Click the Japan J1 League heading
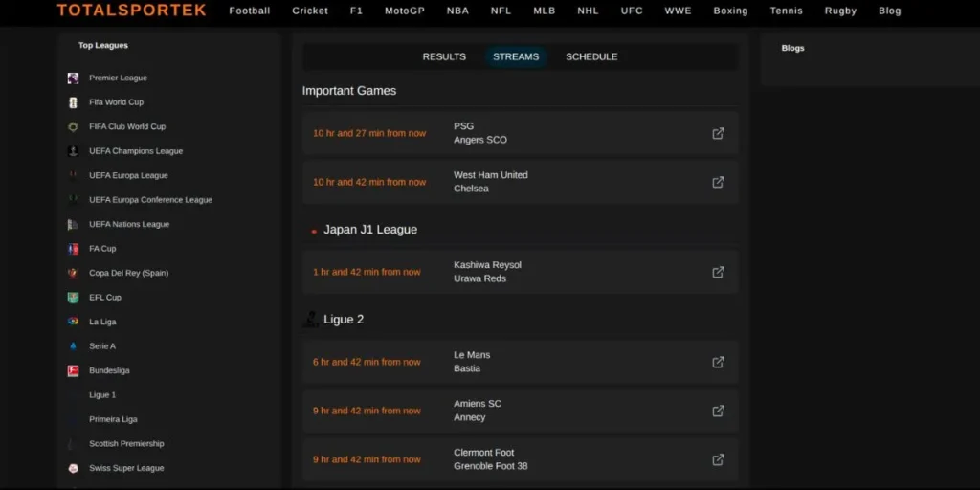Viewport: 980px width, 490px height. 370,230
